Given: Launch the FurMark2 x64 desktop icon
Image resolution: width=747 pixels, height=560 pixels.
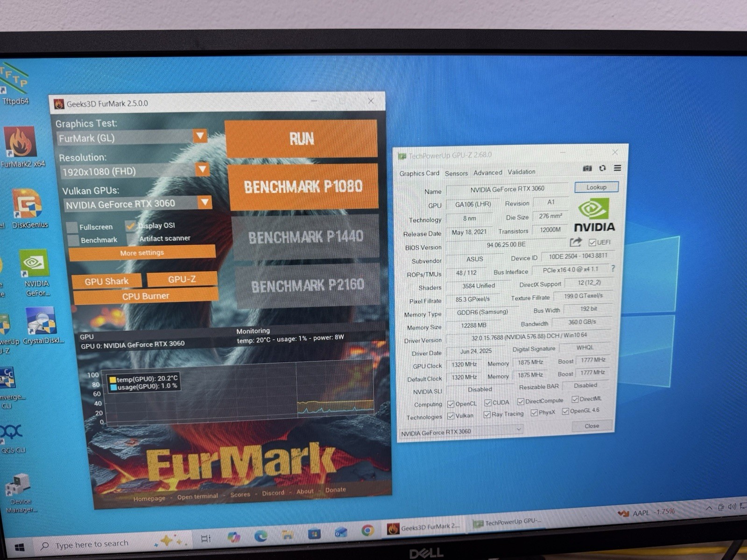Looking at the screenshot, I should (x=21, y=147).
